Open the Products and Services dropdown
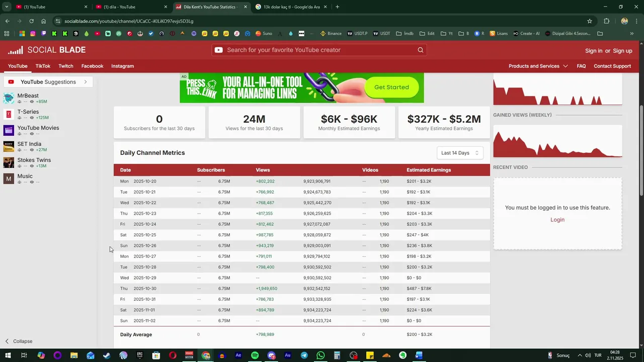Screen dimensions: 644x362 538,66
